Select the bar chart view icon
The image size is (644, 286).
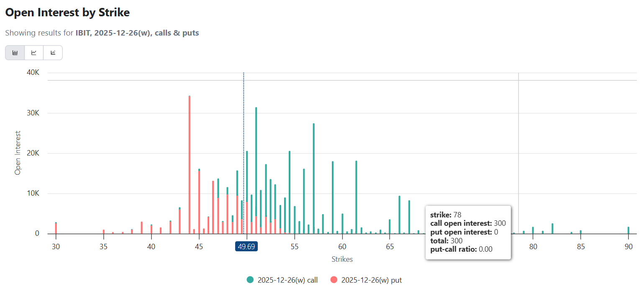tap(15, 52)
